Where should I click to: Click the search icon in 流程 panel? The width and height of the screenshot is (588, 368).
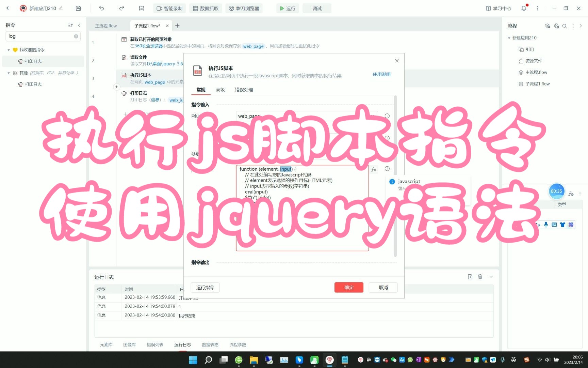coord(565,26)
